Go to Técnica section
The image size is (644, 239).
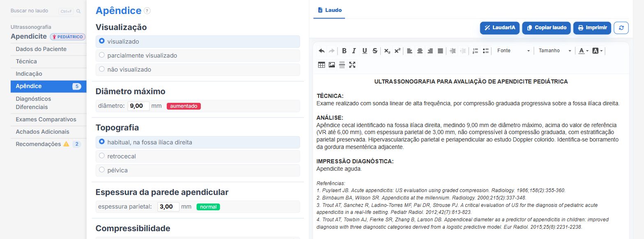tap(48, 62)
